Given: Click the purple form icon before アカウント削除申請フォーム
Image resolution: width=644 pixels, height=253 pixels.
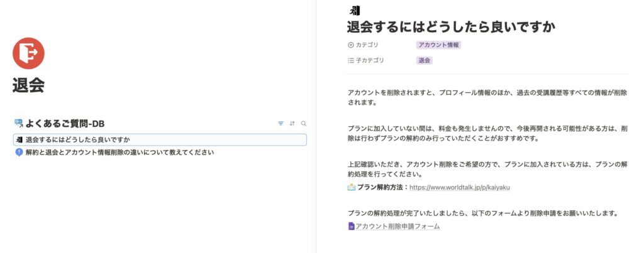Looking at the screenshot, I should [x=352, y=226].
